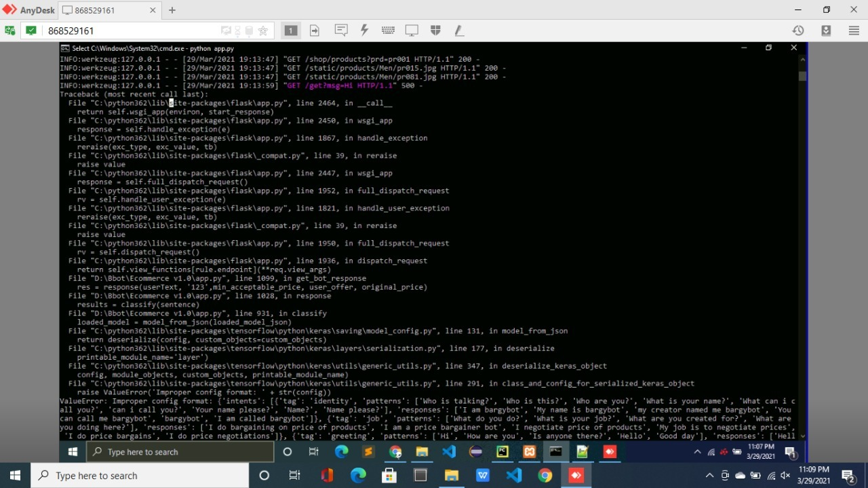Open local Start menu button

[x=16, y=476]
